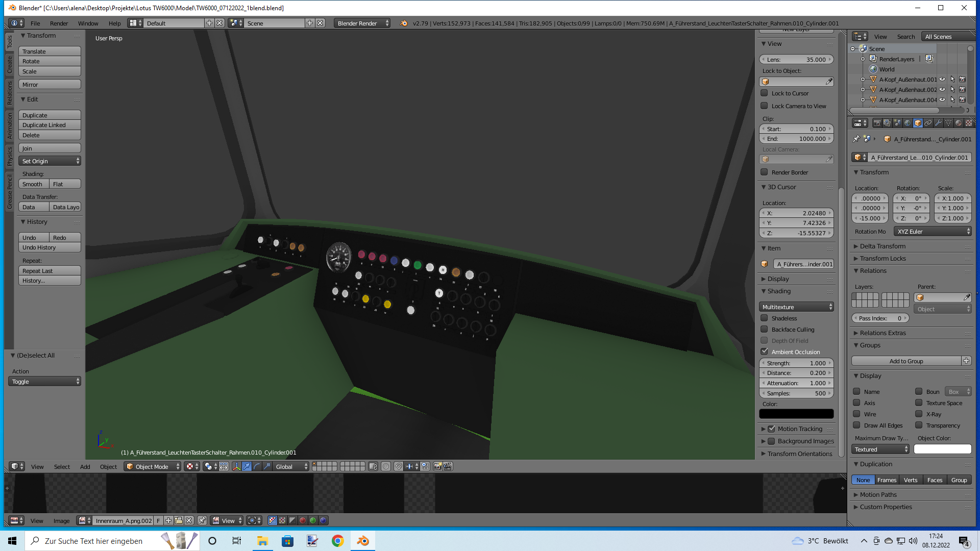
Task: Open the Material properties sphere tab
Action: 959,123
